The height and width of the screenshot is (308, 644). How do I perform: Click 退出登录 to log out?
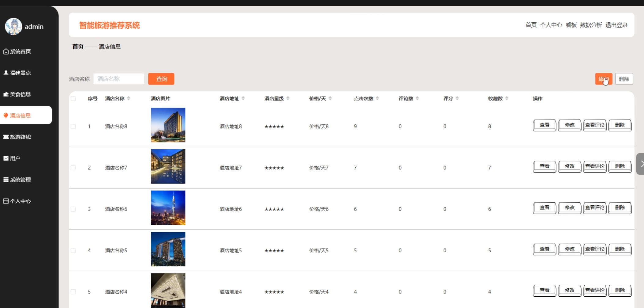[x=616, y=25]
